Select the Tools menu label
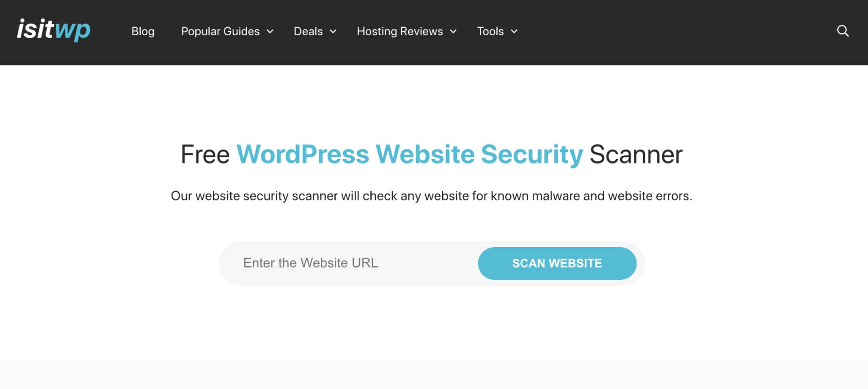This screenshot has width=868, height=389. pos(490,31)
